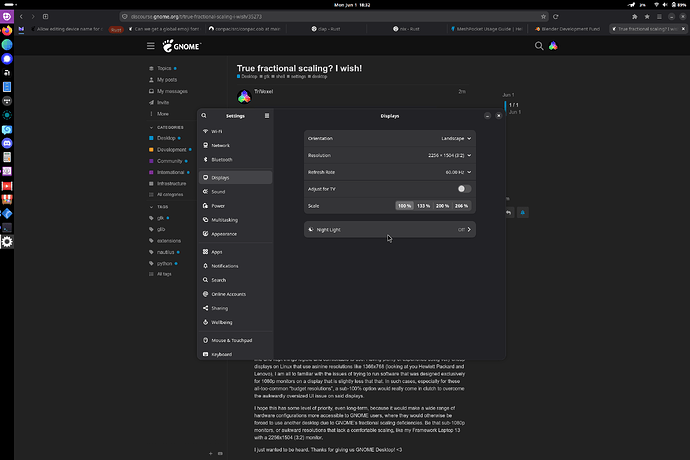This screenshot has width=690, height=460.
Task: Open a new tab with the plus icon
Action: pyautogui.click(x=45, y=16)
